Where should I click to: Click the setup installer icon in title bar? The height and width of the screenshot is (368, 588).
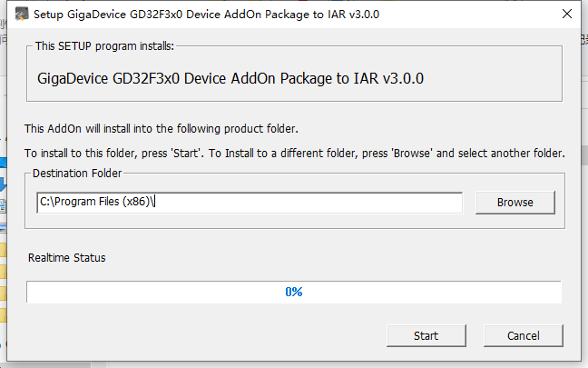(x=21, y=15)
